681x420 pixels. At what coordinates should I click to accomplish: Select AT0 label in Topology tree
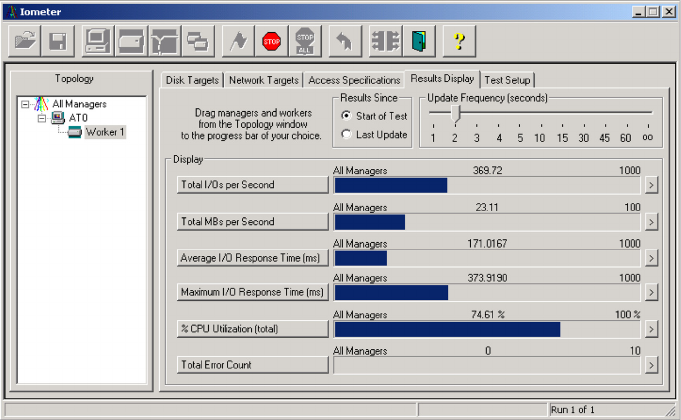pos(78,118)
